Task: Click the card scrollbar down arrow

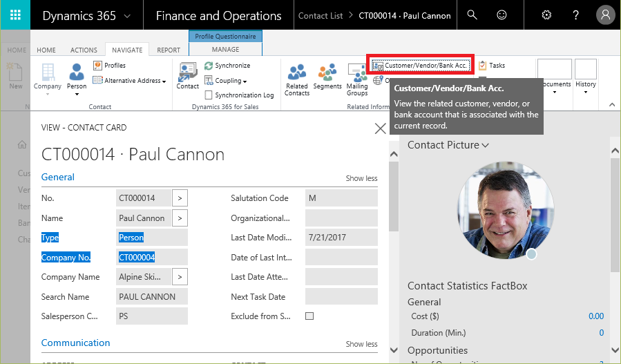Action: tap(394, 349)
